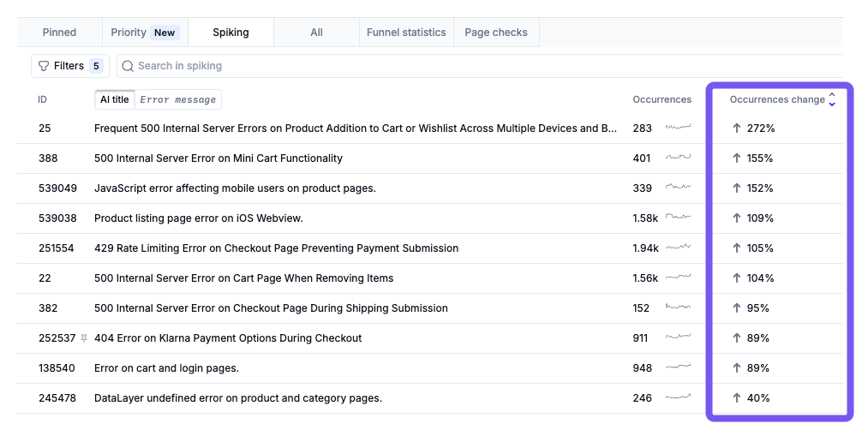Click the magnifier icon in search box
Image resolution: width=868 pixels, height=436 pixels.
coord(128,66)
